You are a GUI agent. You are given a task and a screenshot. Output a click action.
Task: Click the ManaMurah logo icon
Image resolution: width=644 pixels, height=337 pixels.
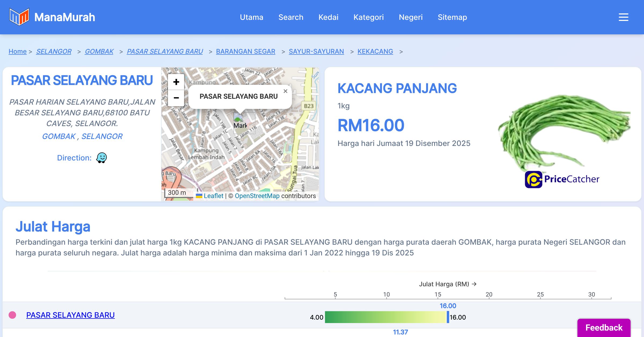(x=19, y=17)
